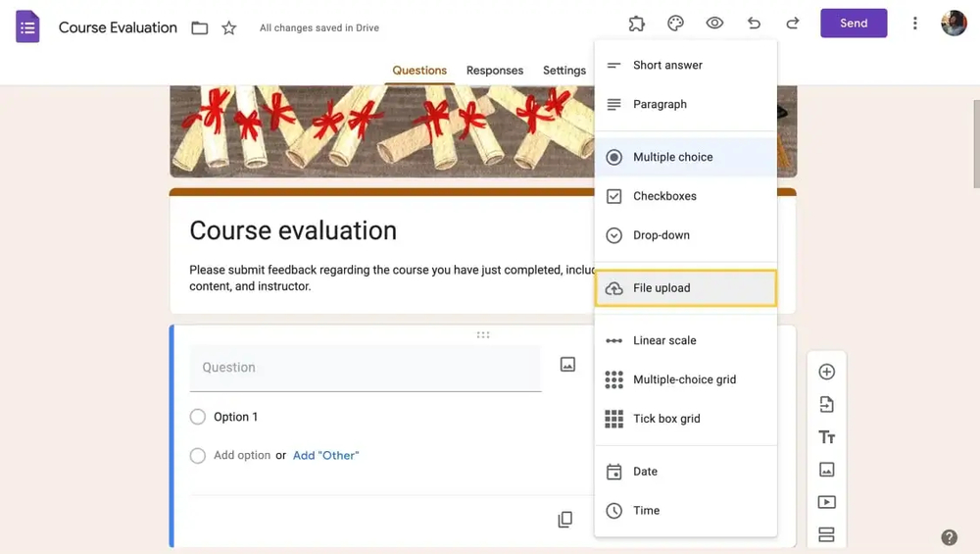Screen dimensions: 980x554
Task: Choose File upload from question type menu
Action: (685, 288)
